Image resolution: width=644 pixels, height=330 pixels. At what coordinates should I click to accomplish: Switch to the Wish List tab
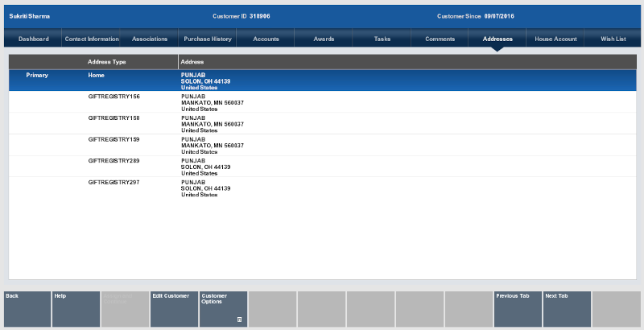pos(613,39)
